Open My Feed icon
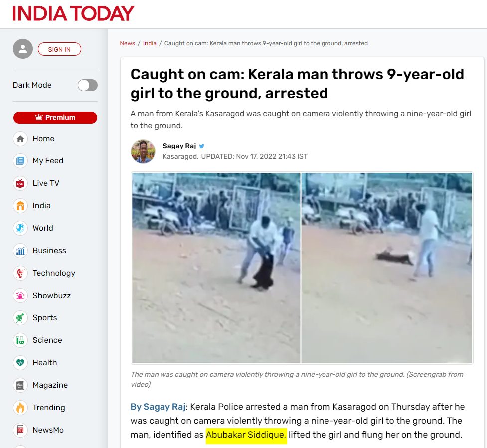487x448 pixels. point(20,161)
